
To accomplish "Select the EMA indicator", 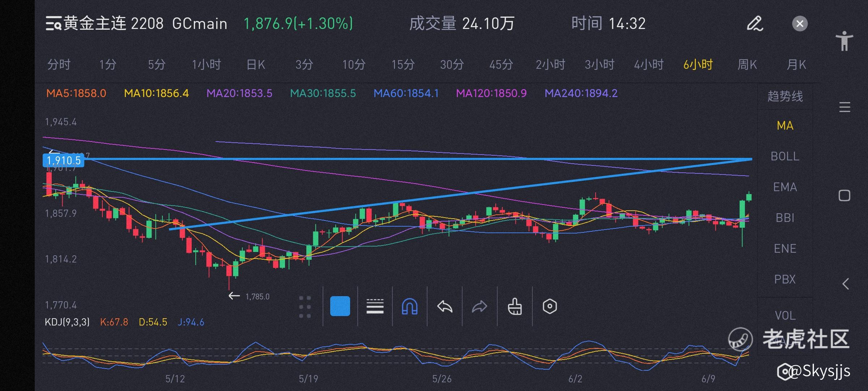I will click(x=785, y=187).
